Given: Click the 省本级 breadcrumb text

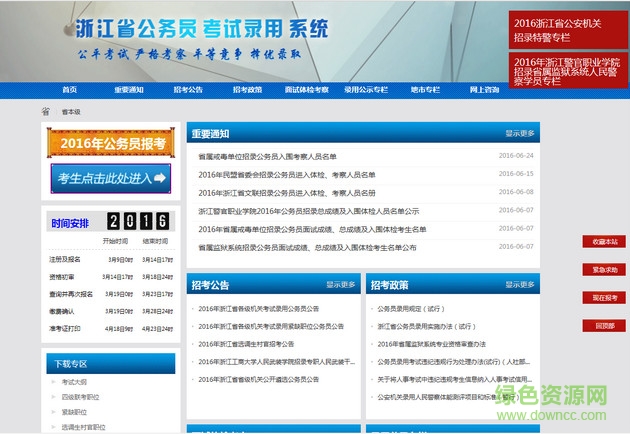Looking at the screenshot, I should [x=71, y=112].
